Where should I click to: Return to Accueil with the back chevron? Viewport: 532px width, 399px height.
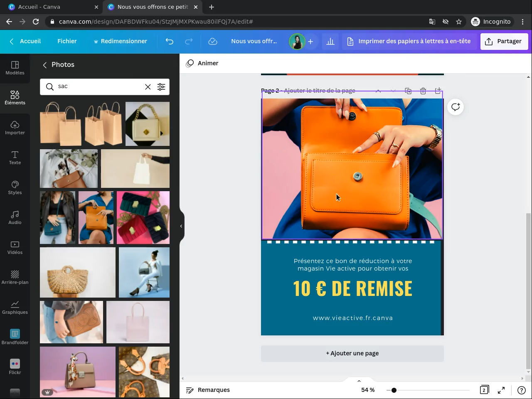[x=25, y=41]
